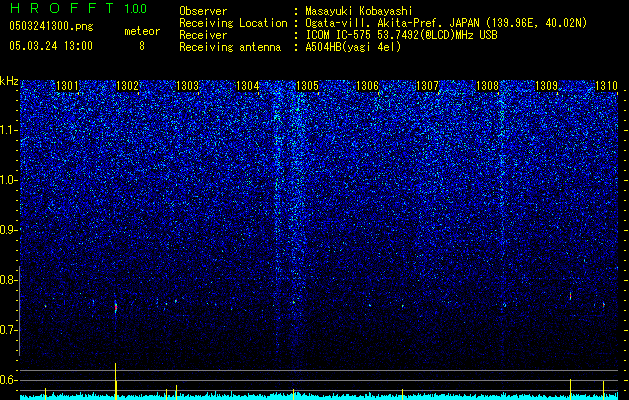
Task: Click the red meteor echo near 1309
Action: (570, 296)
